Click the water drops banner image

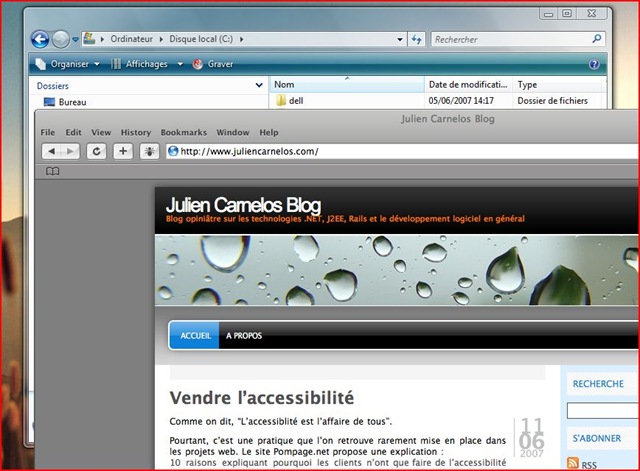coord(397,270)
